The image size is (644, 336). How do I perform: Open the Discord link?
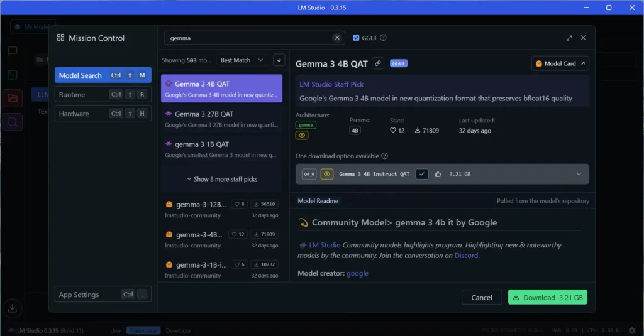point(466,256)
